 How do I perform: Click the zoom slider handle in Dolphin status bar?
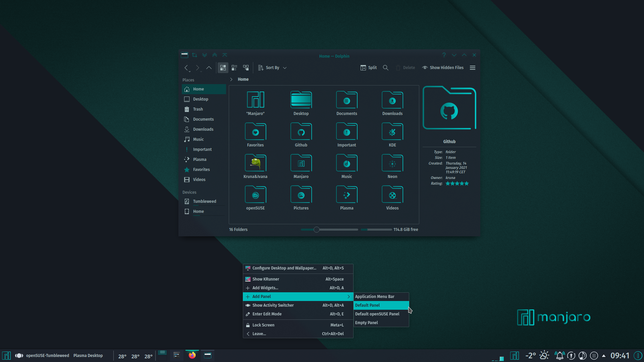pyautogui.click(x=316, y=230)
